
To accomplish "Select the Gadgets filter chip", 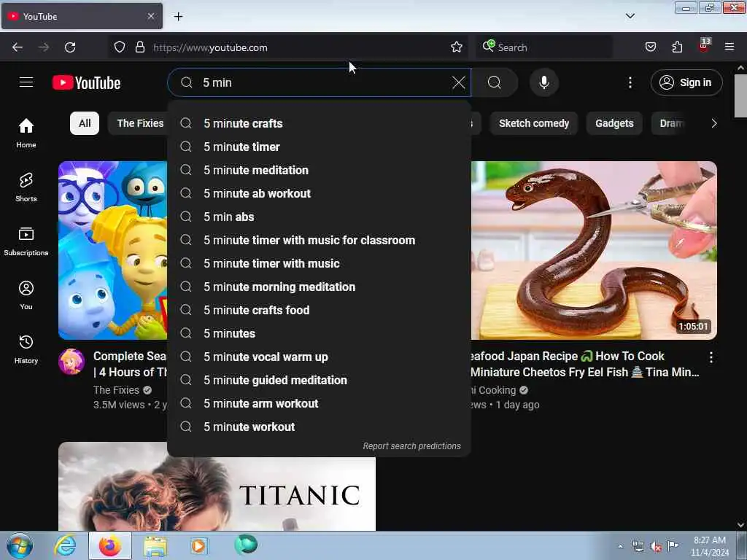I will tap(614, 123).
